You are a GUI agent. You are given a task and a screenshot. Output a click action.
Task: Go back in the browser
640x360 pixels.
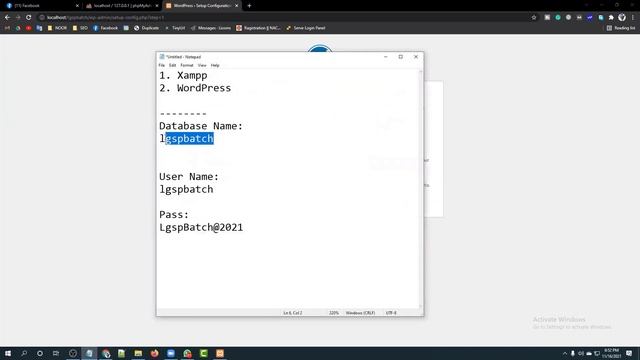(x=7, y=18)
